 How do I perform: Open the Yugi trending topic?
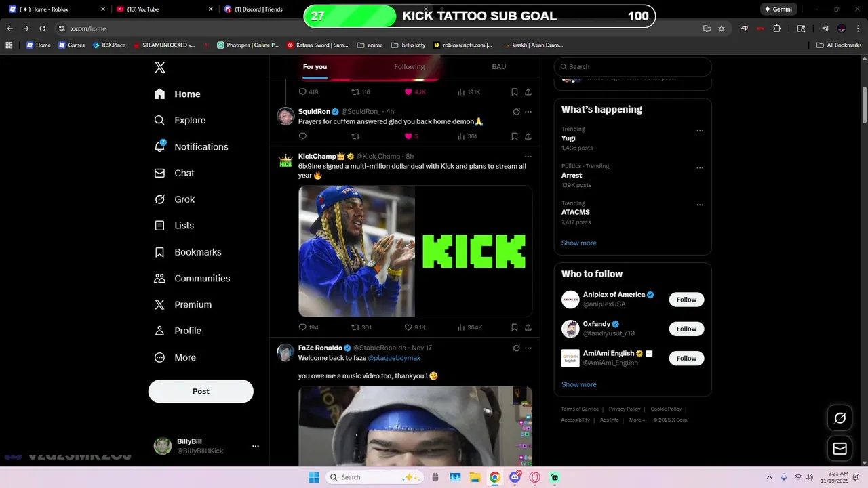pyautogui.click(x=568, y=138)
